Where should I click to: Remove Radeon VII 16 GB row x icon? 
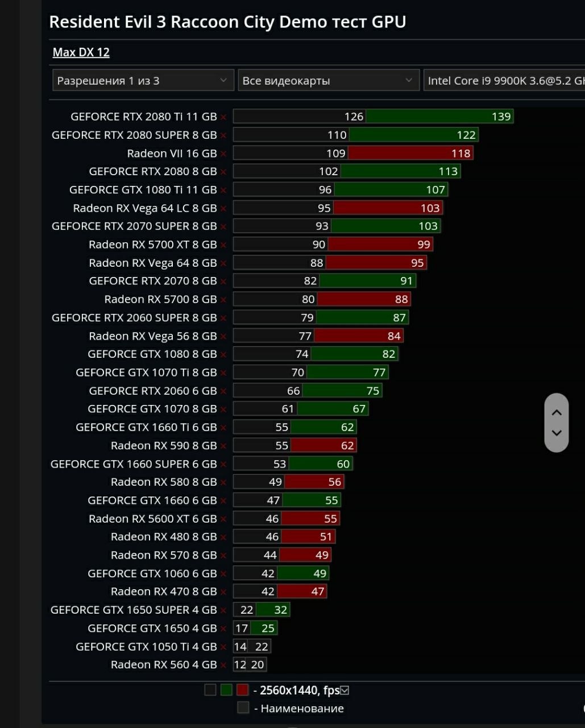(x=223, y=154)
